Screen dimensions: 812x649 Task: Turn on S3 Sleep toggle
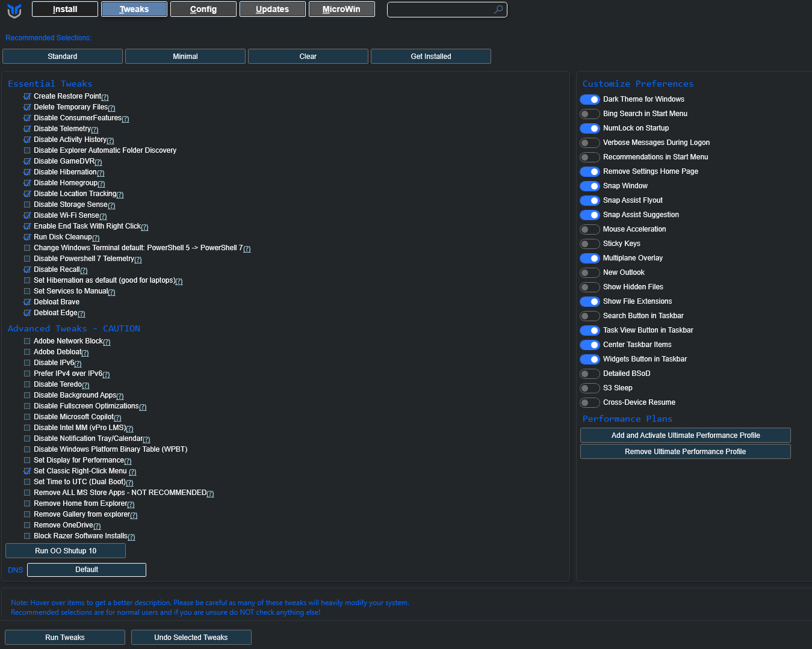(590, 388)
